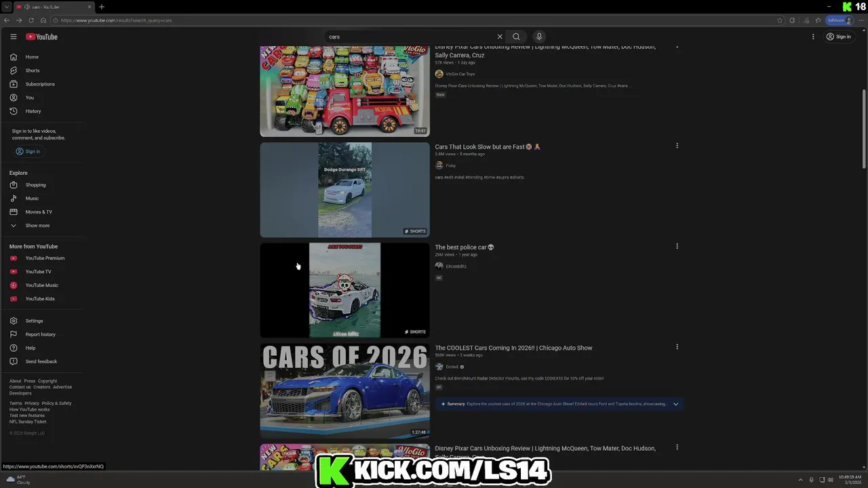Open Copyright footer link
868x488 pixels.
47,381
